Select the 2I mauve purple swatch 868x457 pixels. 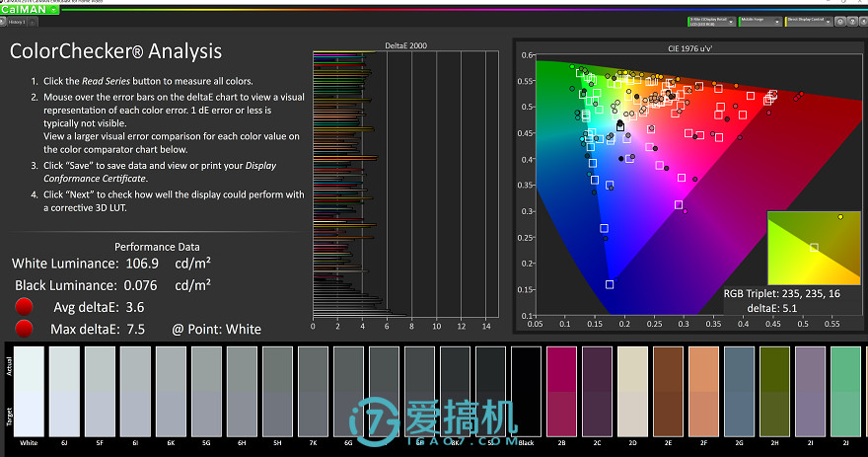click(x=811, y=392)
